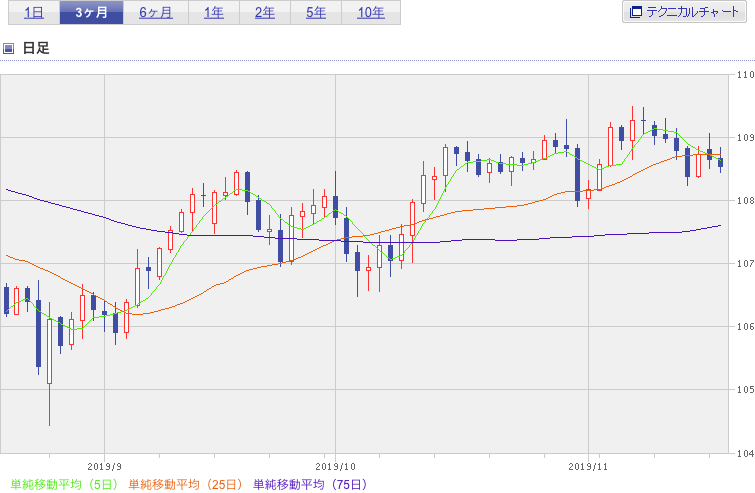Click the 109 price axis label
This screenshot has width=755, height=493.
point(745,138)
